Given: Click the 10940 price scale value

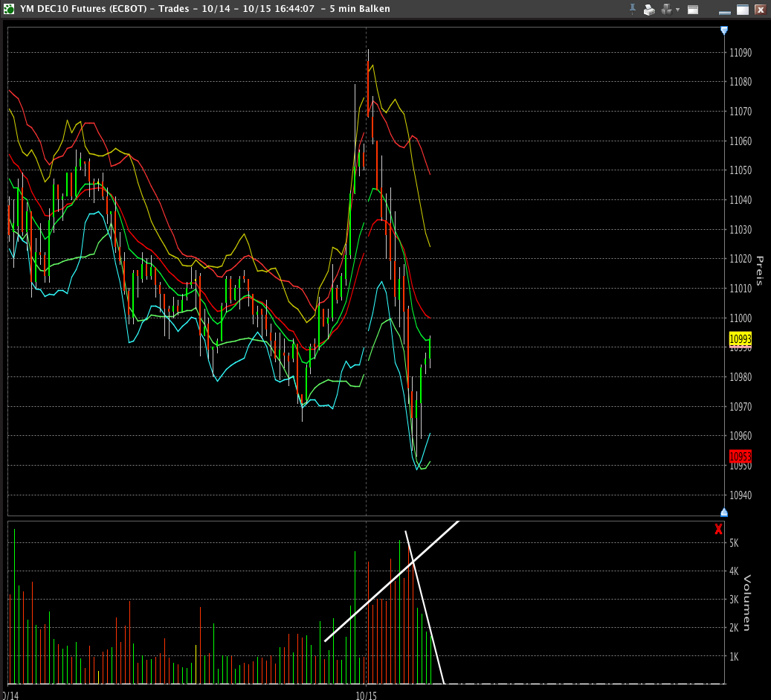Looking at the screenshot, I should point(741,495).
